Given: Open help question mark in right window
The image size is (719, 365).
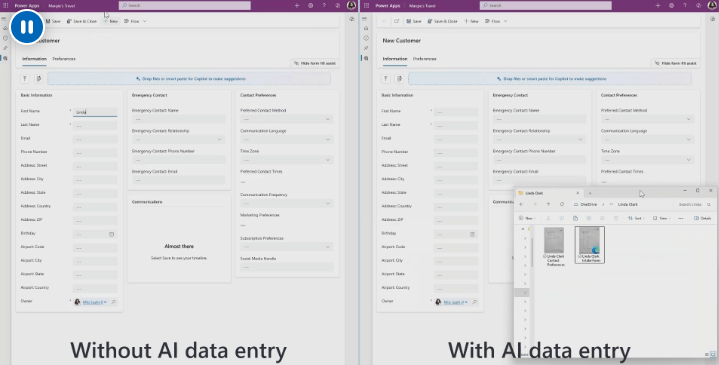Looking at the screenshot, I should click(685, 6).
